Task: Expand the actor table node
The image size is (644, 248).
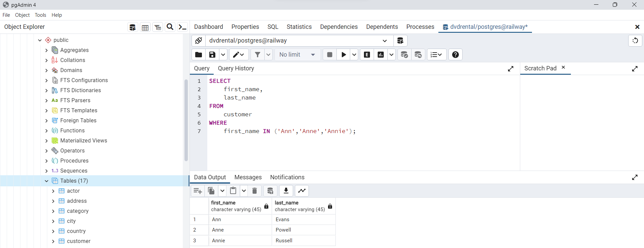Action: tap(53, 191)
